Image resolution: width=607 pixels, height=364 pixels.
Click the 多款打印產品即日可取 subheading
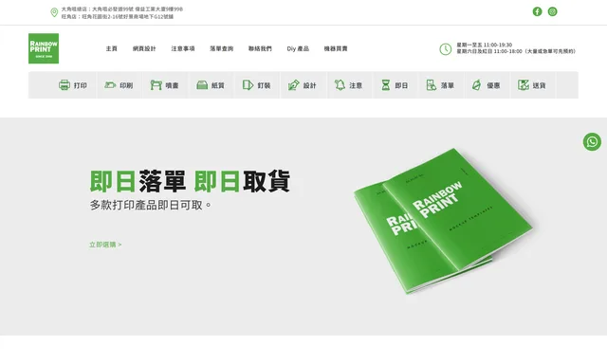point(151,205)
